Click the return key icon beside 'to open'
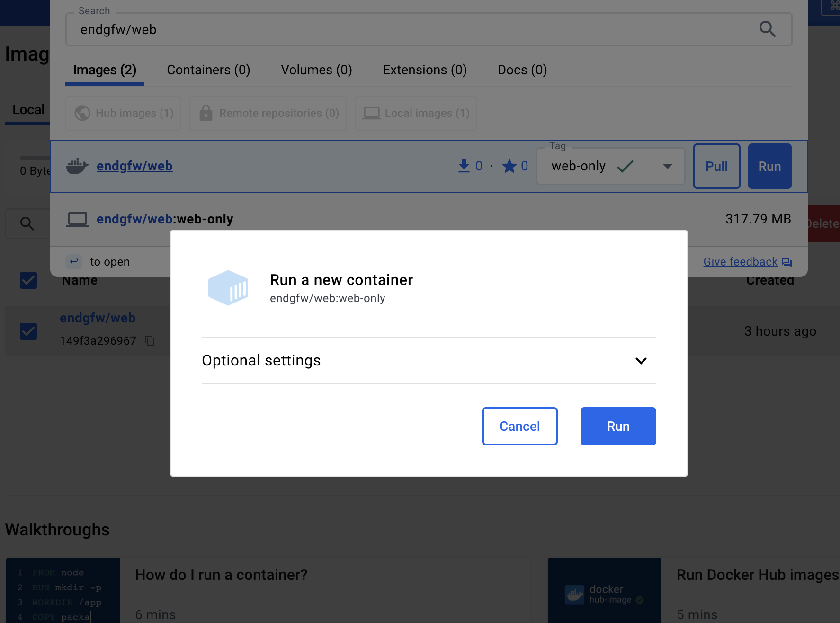Viewport: 840px width, 623px height. (74, 261)
